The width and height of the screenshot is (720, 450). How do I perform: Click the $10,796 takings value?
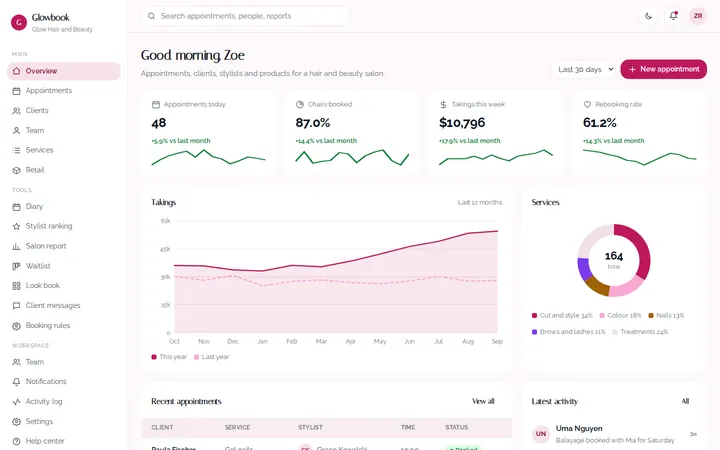click(x=462, y=123)
